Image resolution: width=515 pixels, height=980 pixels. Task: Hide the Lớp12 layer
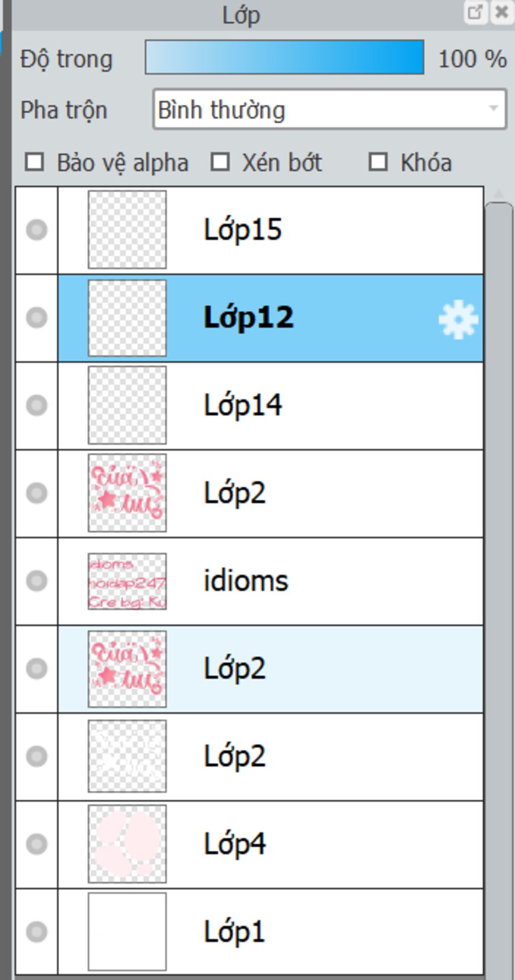click(x=37, y=318)
